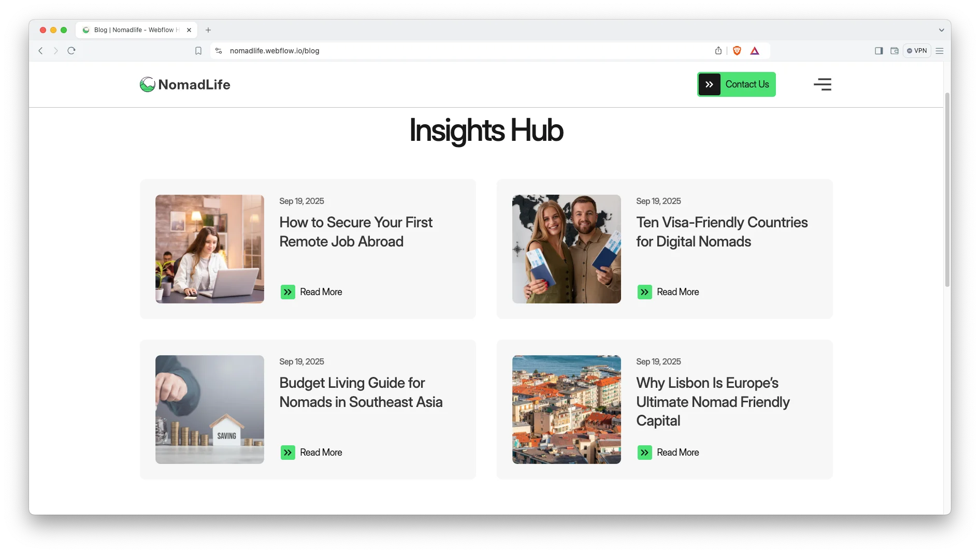Open the Brave Wallet icon
Viewport: 980px width, 553px height.
(895, 51)
